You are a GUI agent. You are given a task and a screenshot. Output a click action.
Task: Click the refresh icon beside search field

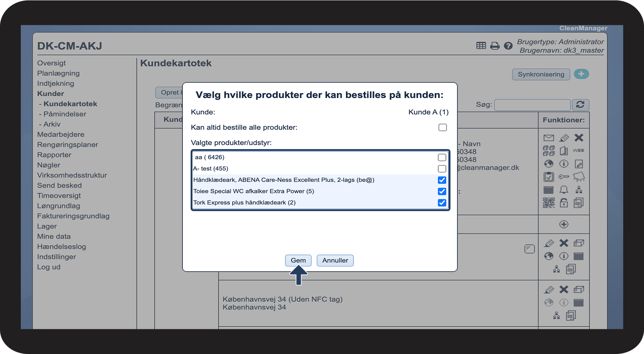580,105
